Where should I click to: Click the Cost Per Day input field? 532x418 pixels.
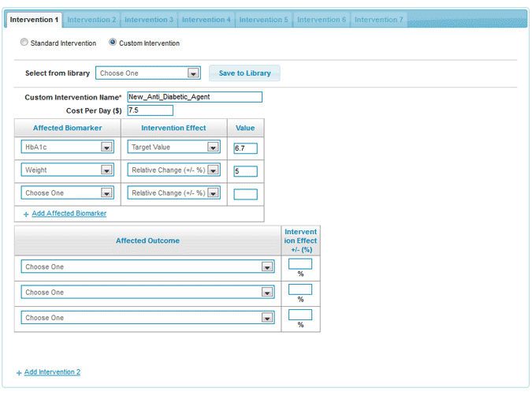point(149,110)
